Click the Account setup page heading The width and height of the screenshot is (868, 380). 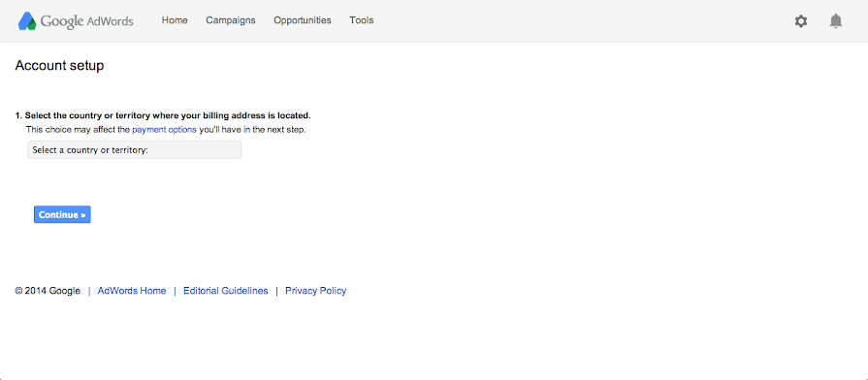click(x=59, y=66)
